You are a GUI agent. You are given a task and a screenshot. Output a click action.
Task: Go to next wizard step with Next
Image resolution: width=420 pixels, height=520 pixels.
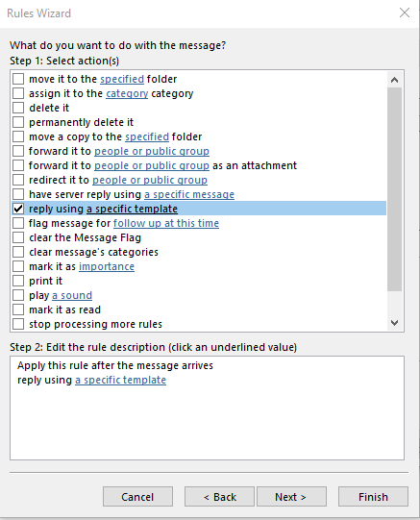(291, 497)
